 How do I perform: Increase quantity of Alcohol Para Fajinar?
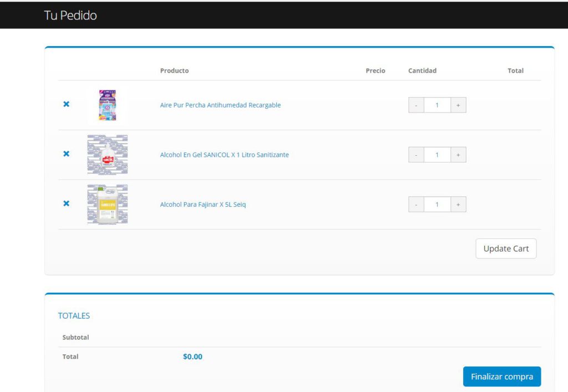tap(458, 205)
